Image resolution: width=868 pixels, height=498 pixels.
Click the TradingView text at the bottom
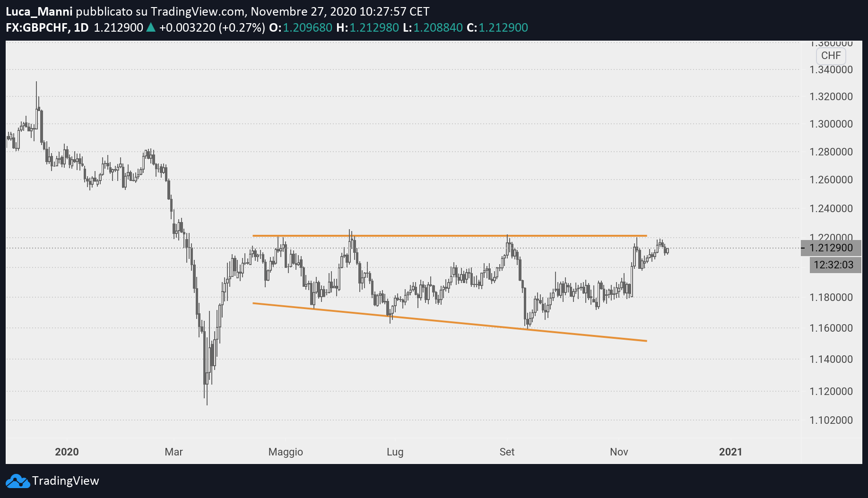pyautogui.click(x=66, y=481)
